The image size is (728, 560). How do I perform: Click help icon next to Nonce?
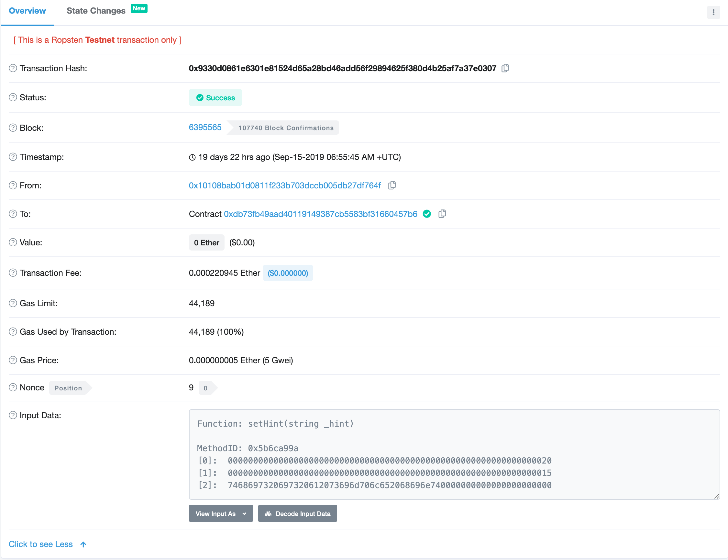13,387
